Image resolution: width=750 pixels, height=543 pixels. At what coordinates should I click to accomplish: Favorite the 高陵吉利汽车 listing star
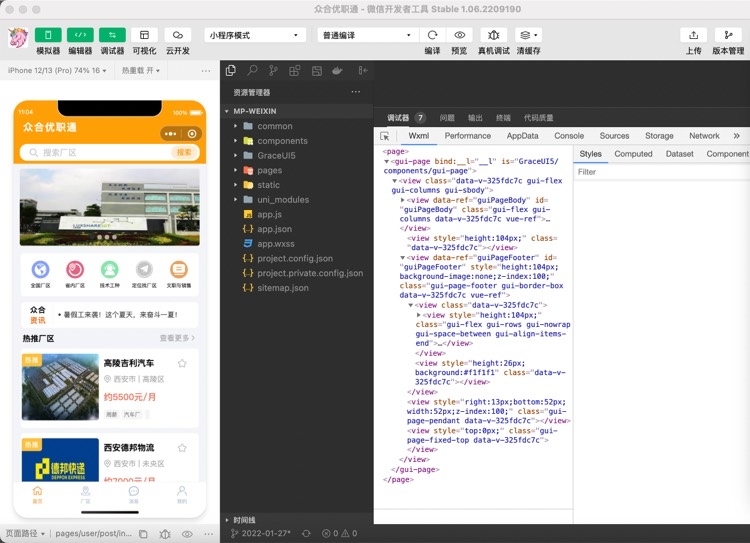point(182,364)
